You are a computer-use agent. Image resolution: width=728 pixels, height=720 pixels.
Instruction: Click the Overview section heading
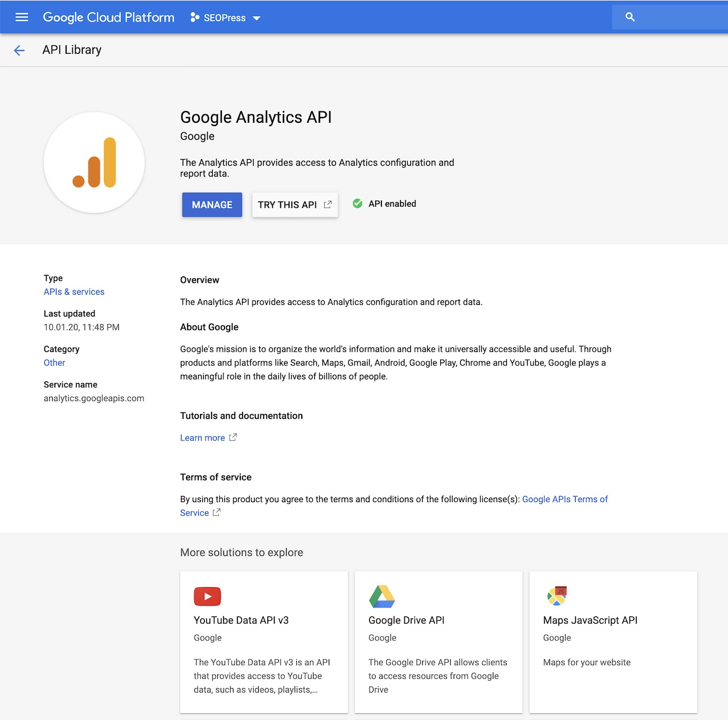pyautogui.click(x=199, y=280)
